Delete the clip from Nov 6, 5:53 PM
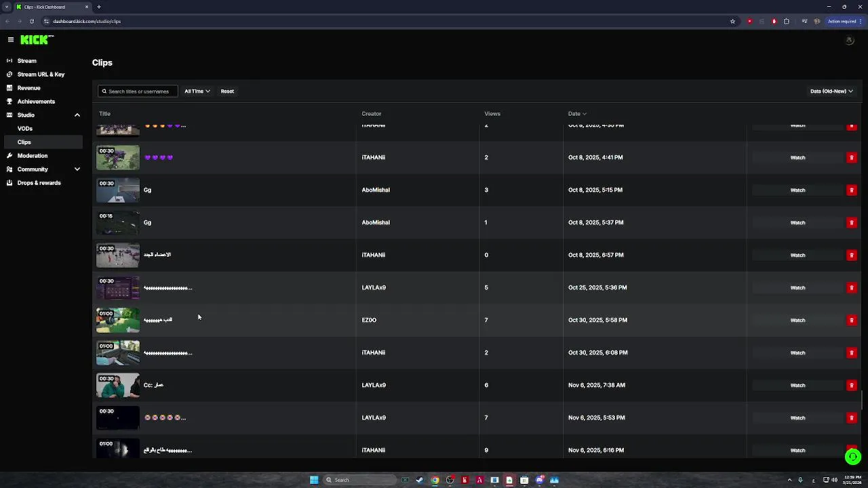The height and width of the screenshot is (488, 868). click(x=851, y=418)
